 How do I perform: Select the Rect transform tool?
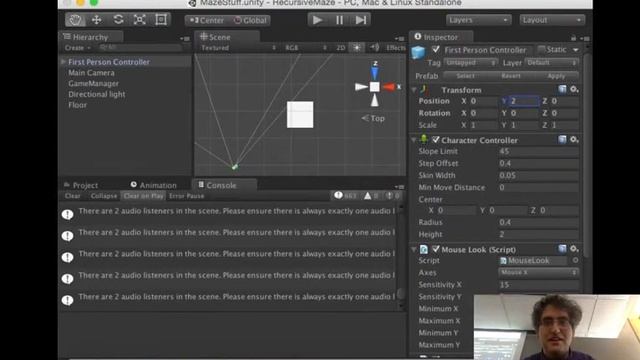click(x=161, y=20)
